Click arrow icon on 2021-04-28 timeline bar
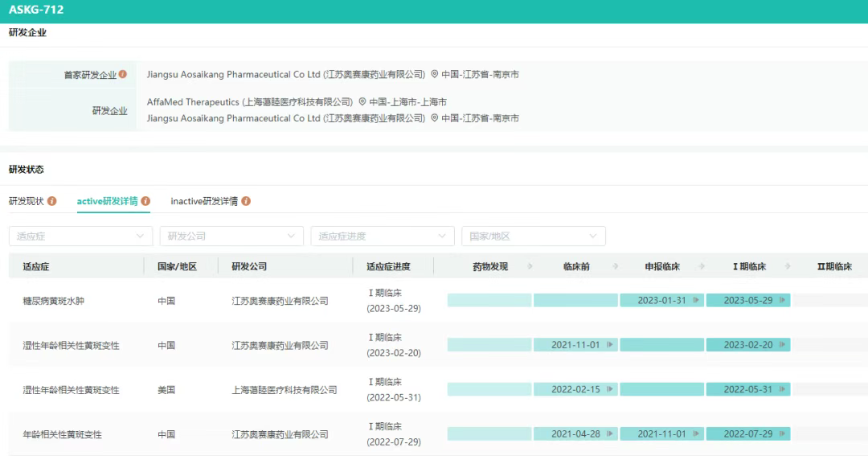The width and height of the screenshot is (868, 456). [x=610, y=433]
